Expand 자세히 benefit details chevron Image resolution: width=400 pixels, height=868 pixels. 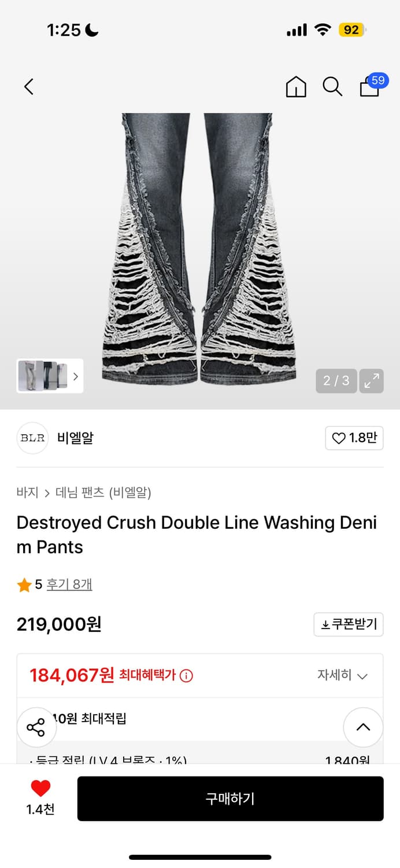click(x=343, y=675)
